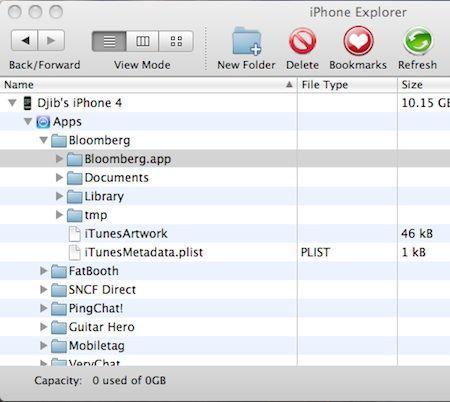Viewport: 450px width, 402px height.
Task: Click the "46 kB" size cell
Action: [x=417, y=234]
